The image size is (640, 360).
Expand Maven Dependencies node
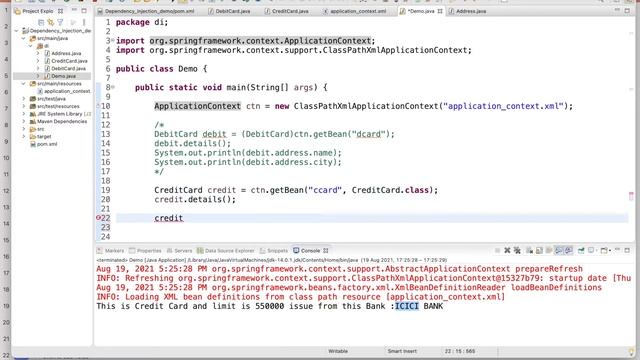coord(24,121)
